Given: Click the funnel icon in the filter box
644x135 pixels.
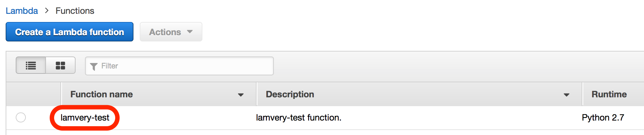Looking at the screenshot, I should [x=93, y=66].
